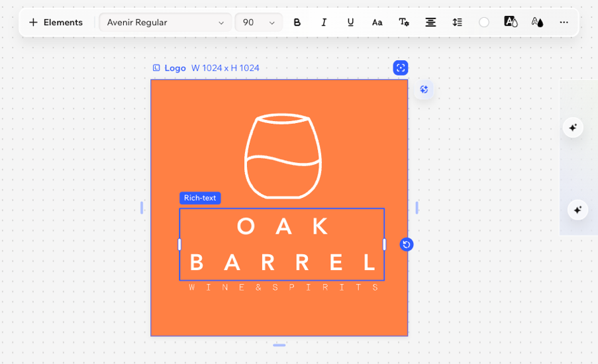
Task: Click the focus frame icon above canvas
Action: coord(401,68)
